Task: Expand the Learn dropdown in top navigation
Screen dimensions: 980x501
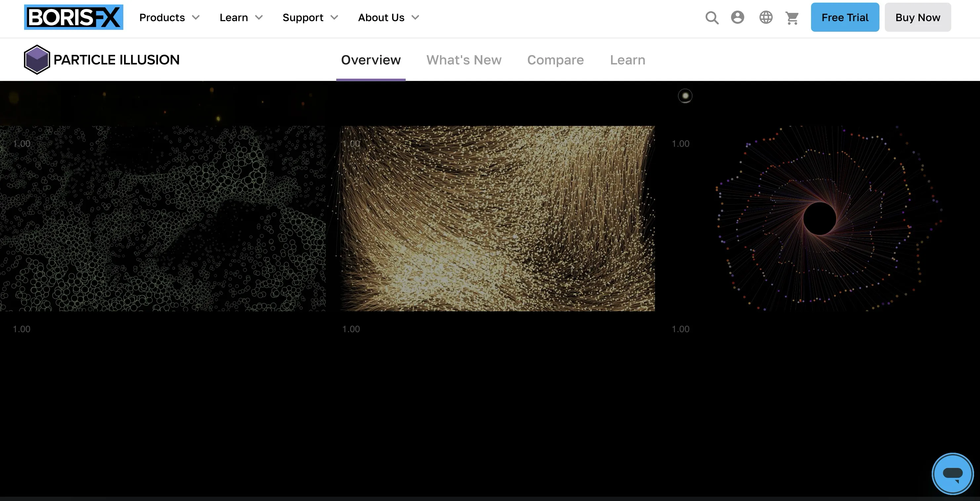Action: pyautogui.click(x=241, y=18)
